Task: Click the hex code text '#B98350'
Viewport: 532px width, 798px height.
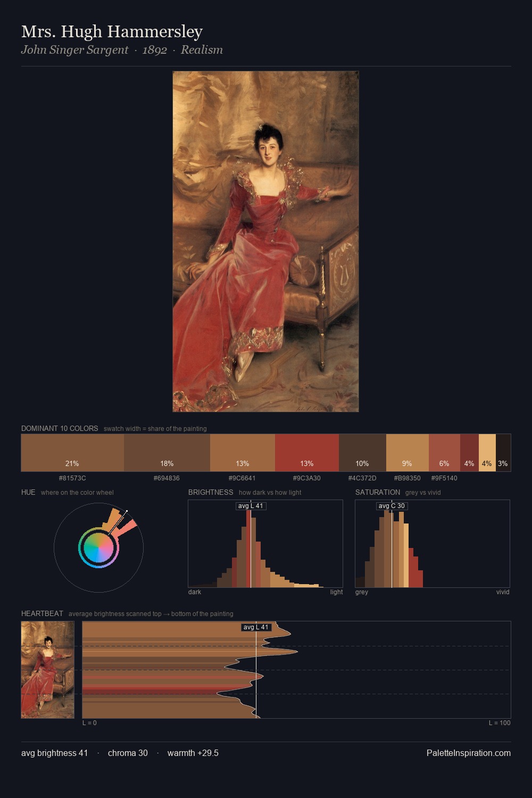Action: point(407,478)
